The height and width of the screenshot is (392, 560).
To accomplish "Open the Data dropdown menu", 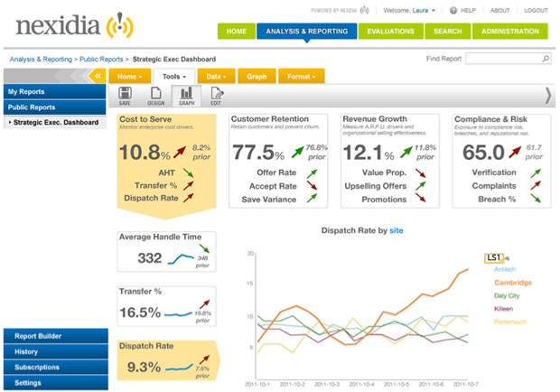I will point(216,77).
